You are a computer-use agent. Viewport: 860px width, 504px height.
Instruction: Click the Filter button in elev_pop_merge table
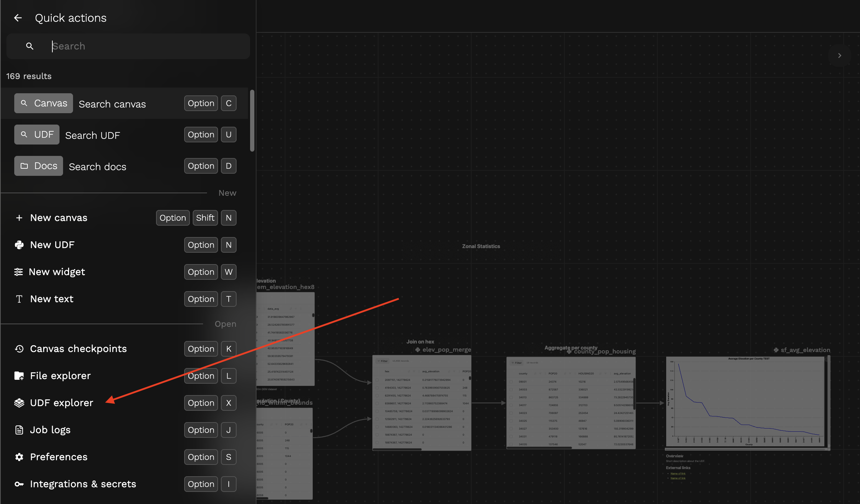coord(383,361)
